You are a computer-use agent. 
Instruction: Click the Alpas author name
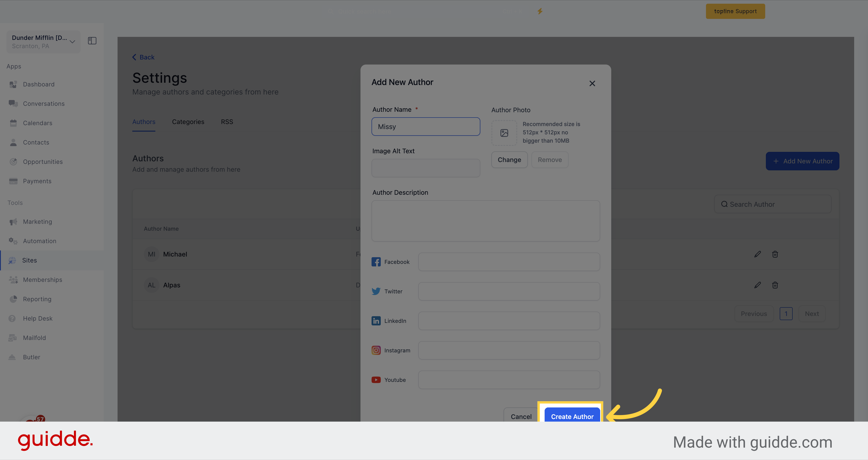(171, 285)
